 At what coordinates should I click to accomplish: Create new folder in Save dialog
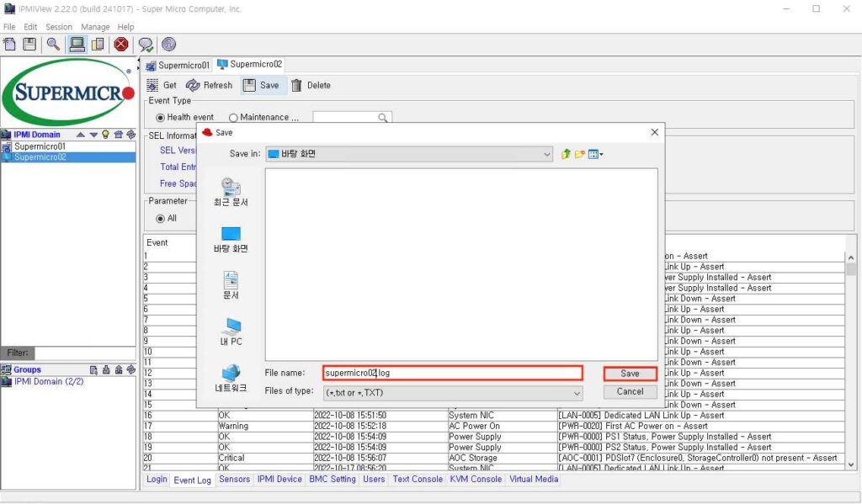click(579, 155)
